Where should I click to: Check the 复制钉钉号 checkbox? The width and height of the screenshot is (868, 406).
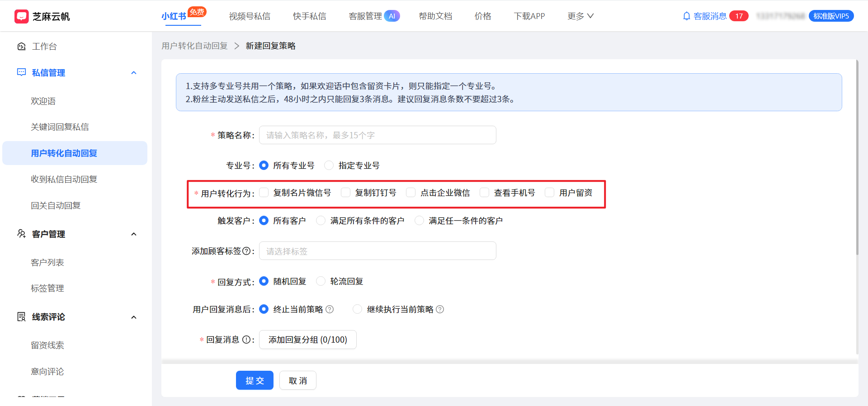[x=346, y=193]
